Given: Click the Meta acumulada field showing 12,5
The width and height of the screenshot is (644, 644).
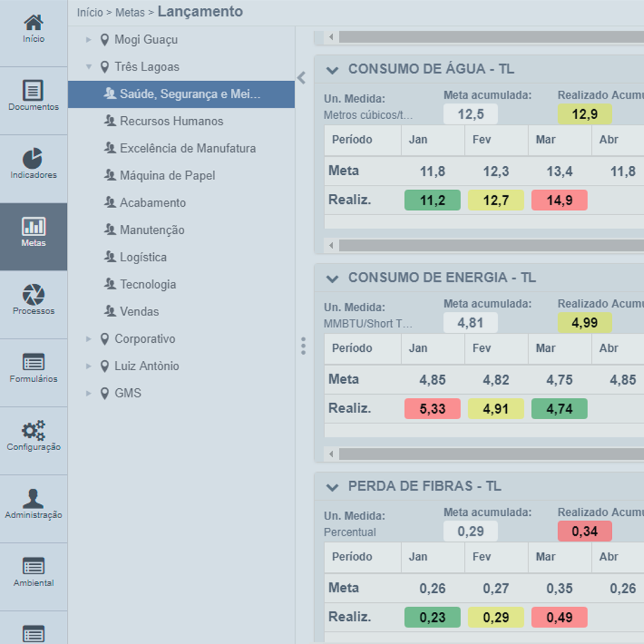Looking at the screenshot, I should point(470,114).
